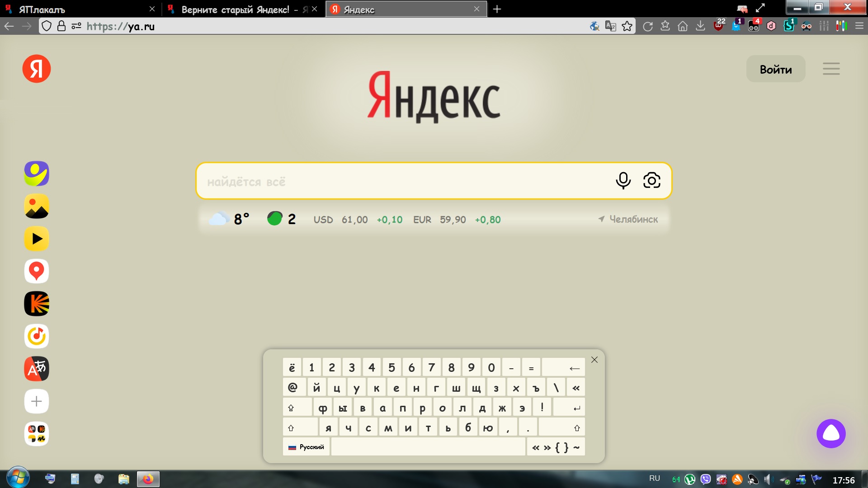Go back to the previous page
Image resolution: width=868 pixels, height=488 pixels.
tap(9, 26)
